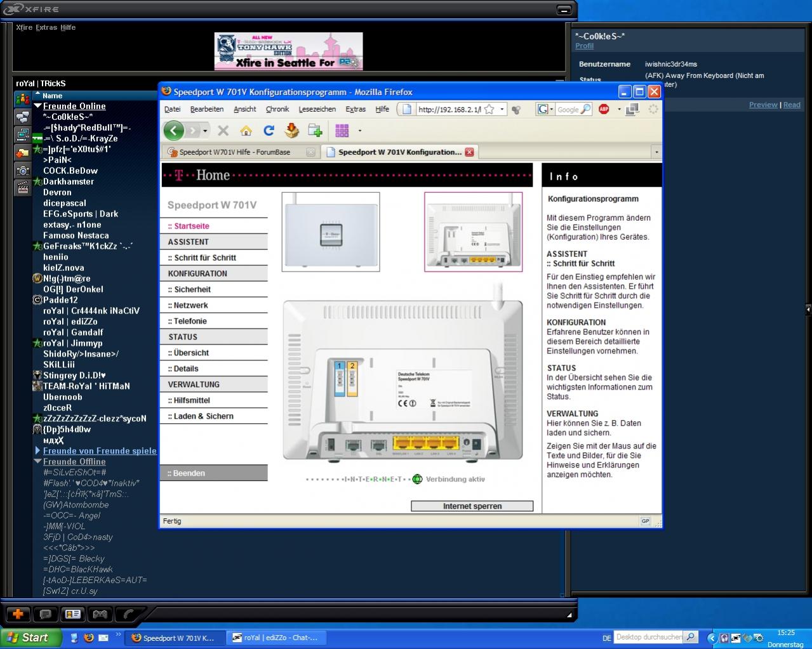
Task: Open the Xfire Extras menu
Action: pos(46,27)
